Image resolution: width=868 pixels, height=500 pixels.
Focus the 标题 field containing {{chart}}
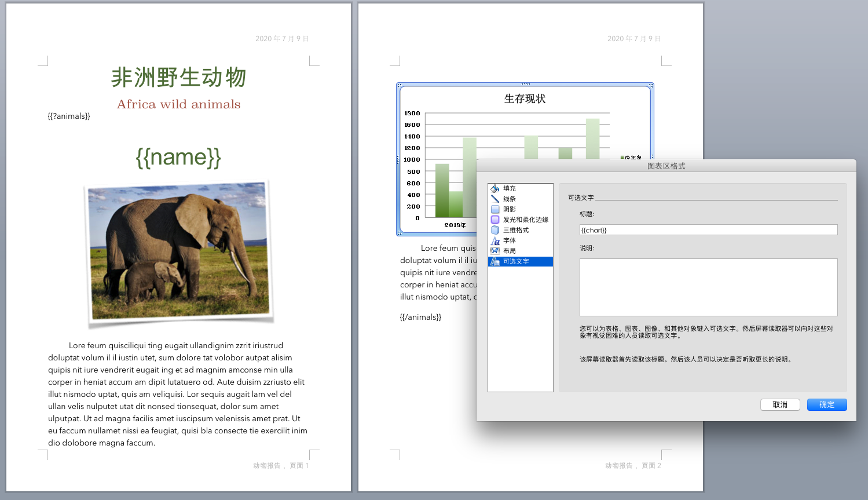tap(708, 230)
